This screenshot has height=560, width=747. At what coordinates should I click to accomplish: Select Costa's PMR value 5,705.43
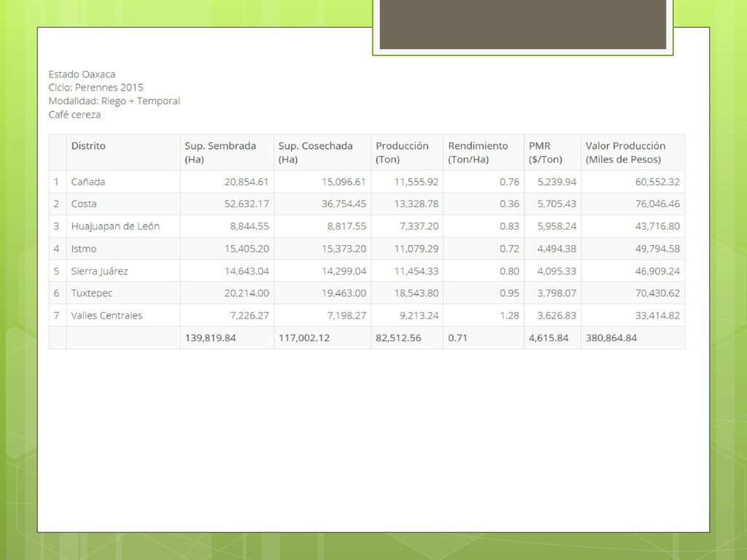click(557, 204)
